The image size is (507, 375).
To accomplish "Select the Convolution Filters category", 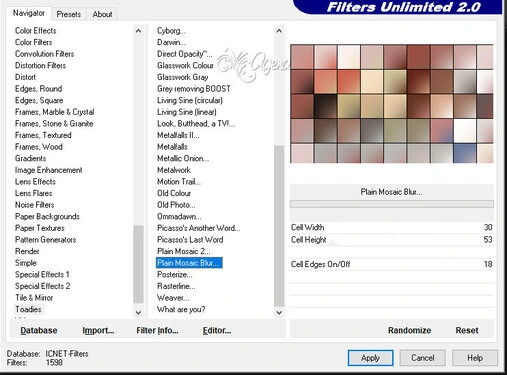I will [x=44, y=54].
